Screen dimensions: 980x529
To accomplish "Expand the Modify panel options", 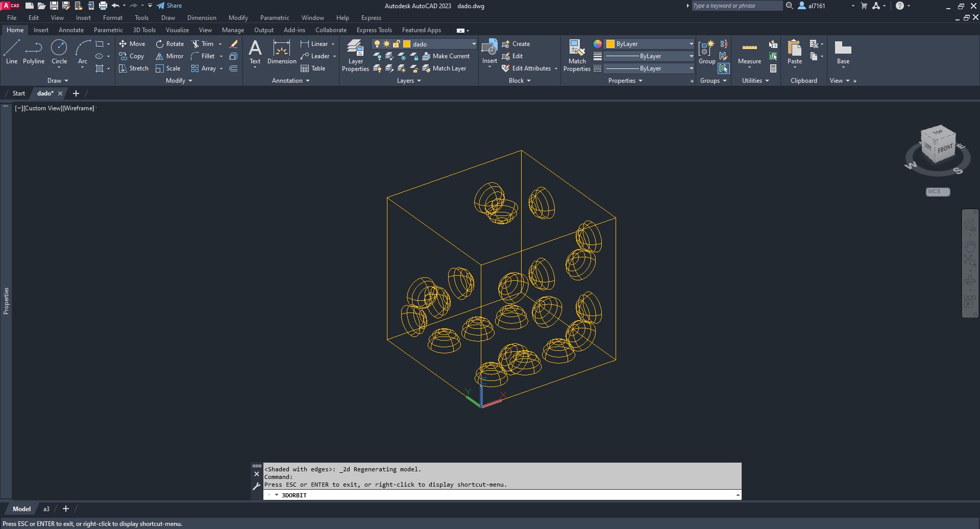I will 179,81.
